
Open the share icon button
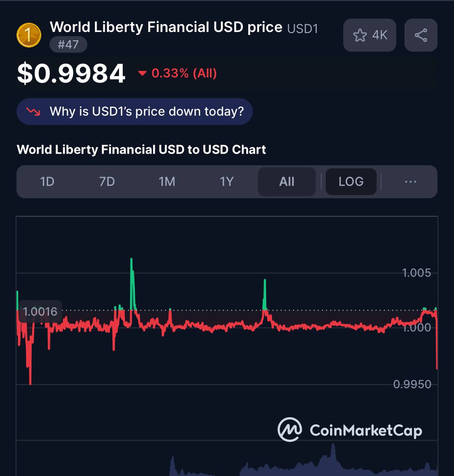coord(421,35)
